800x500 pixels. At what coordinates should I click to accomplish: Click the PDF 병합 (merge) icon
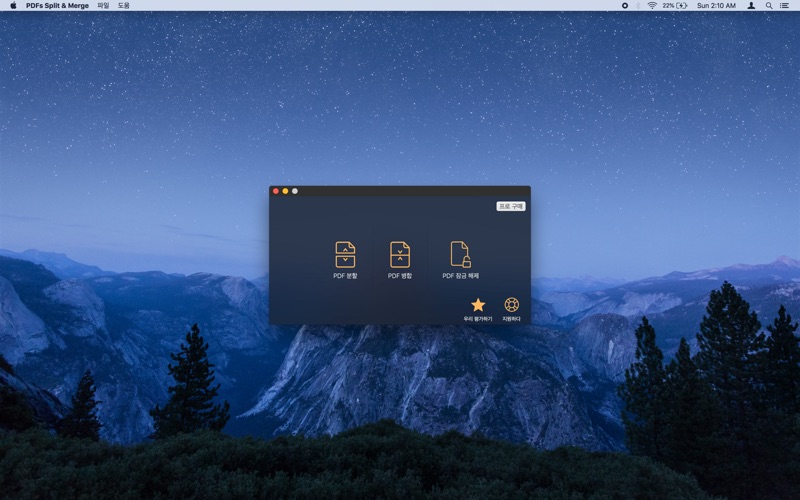tap(400, 254)
